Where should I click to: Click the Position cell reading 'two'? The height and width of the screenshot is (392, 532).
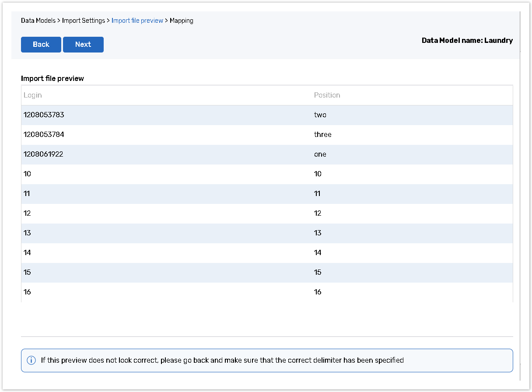320,115
